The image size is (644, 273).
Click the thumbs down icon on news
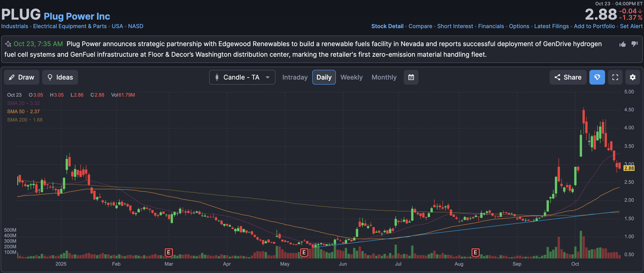(635, 44)
